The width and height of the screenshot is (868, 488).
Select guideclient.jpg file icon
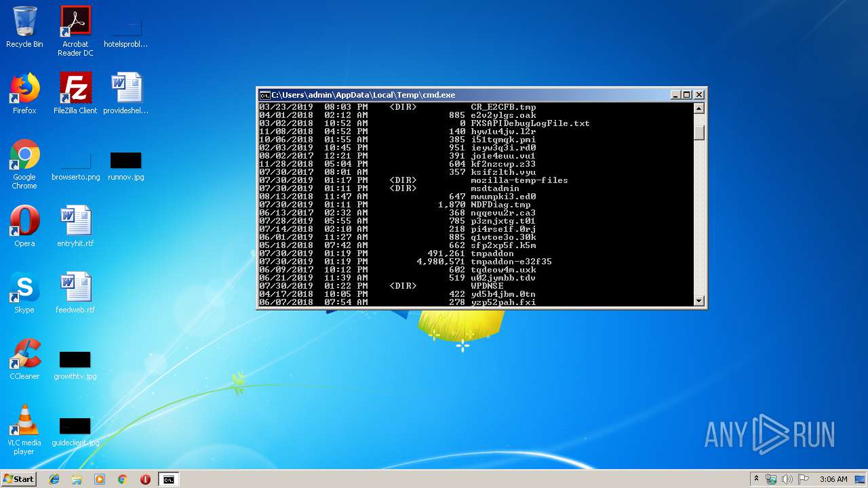coord(75,432)
